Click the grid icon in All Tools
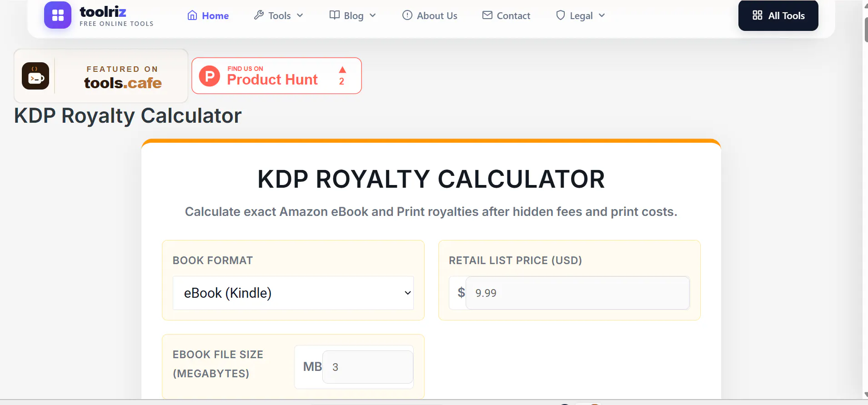Viewport: 868px width, 405px height. tap(758, 15)
